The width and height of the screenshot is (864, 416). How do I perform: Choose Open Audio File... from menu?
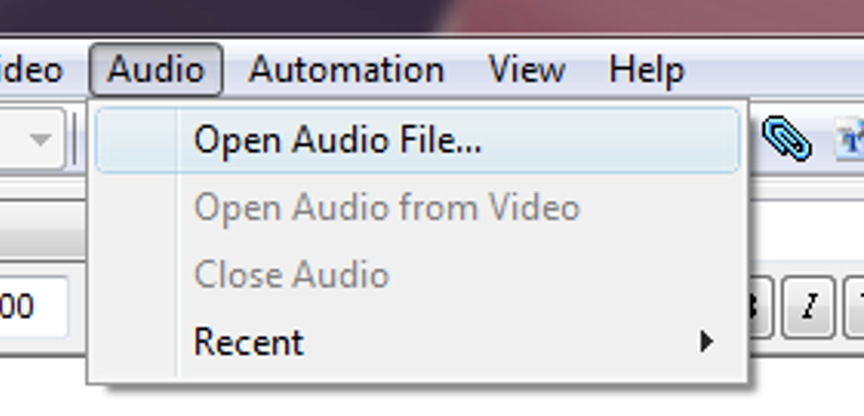click(337, 140)
